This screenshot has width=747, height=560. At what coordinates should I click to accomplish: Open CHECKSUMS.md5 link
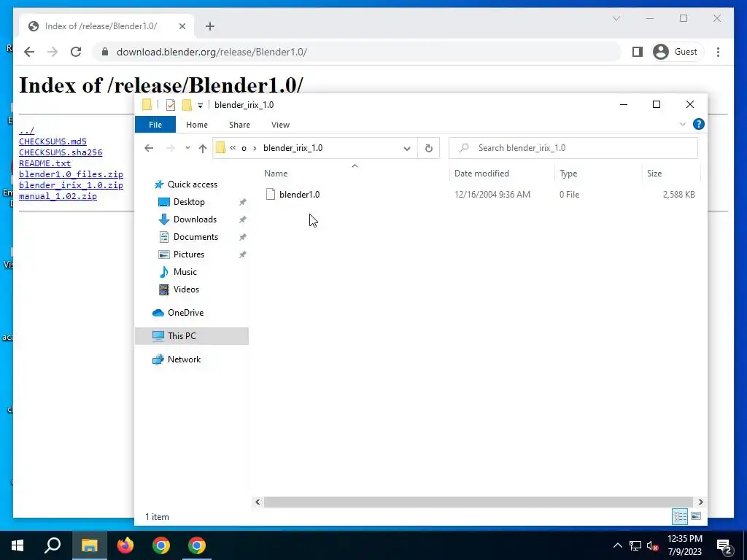[x=53, y=141]
